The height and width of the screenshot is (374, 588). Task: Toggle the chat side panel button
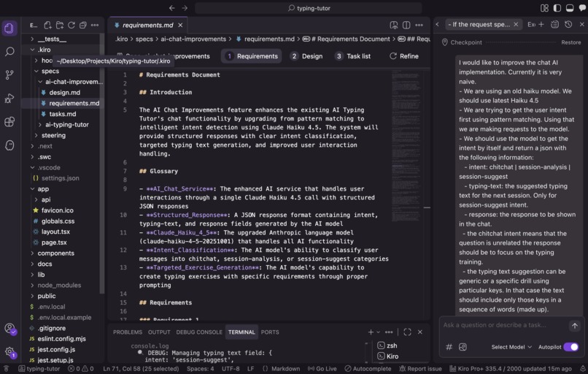pos(582,8)
